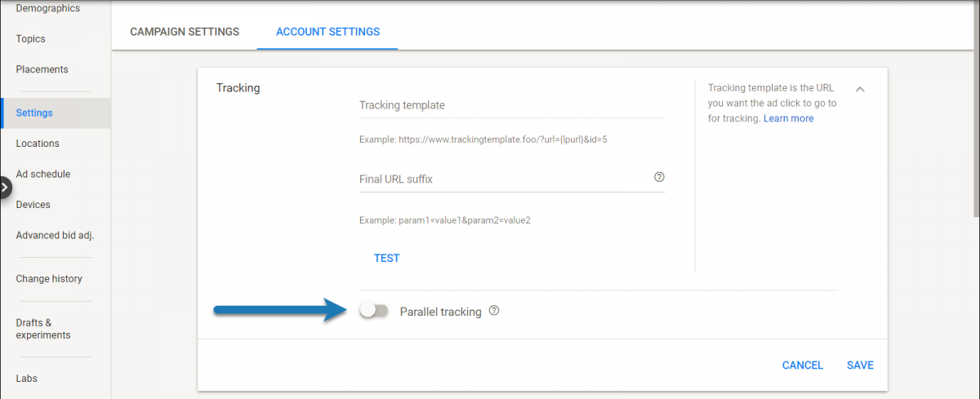Click the CANCEL button
Screen dimensions: 980x399
pyautogui.click(x=803, y=366)
